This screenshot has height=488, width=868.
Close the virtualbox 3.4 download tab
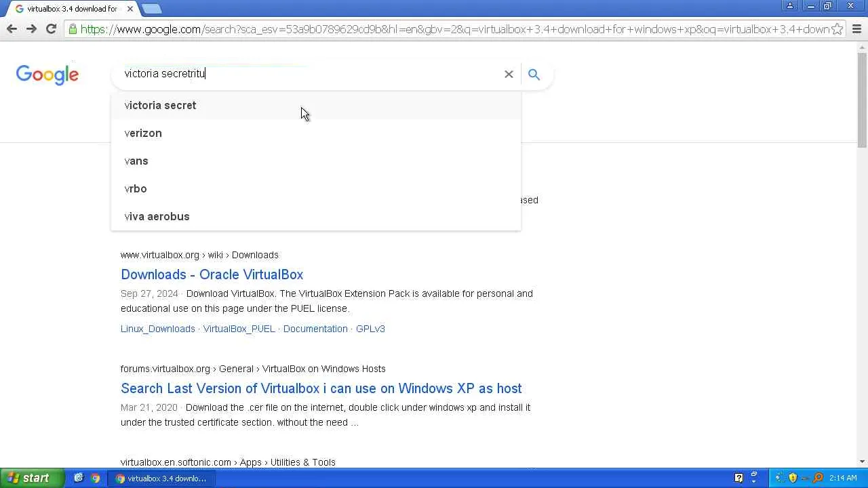click(130, 9)
